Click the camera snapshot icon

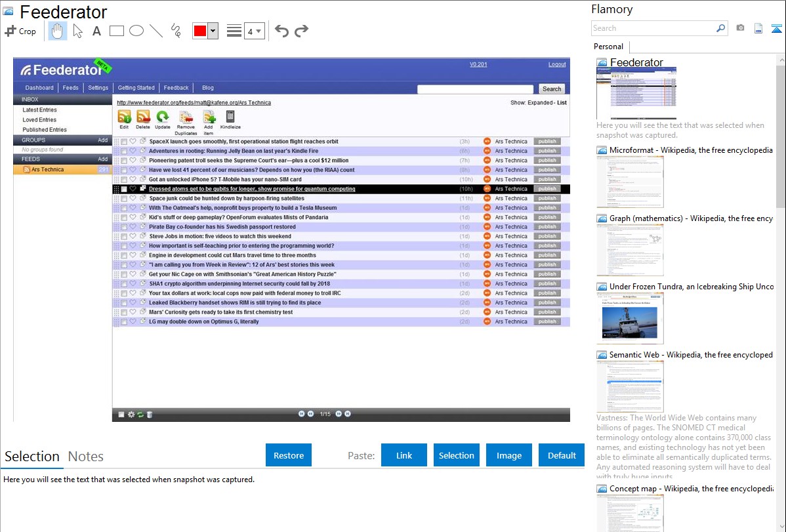tap(740, 28)
